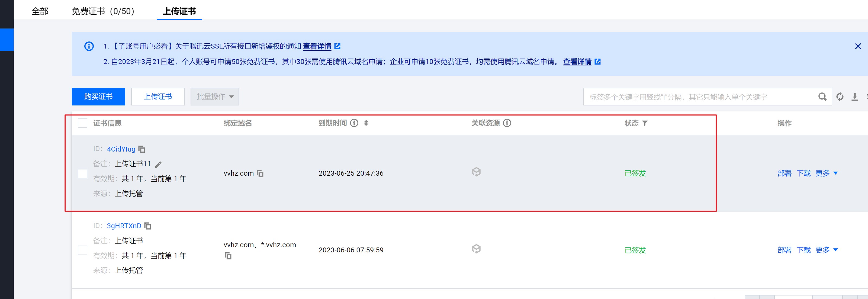Click the blue 购买证书 button

click(x=98, y=97)
